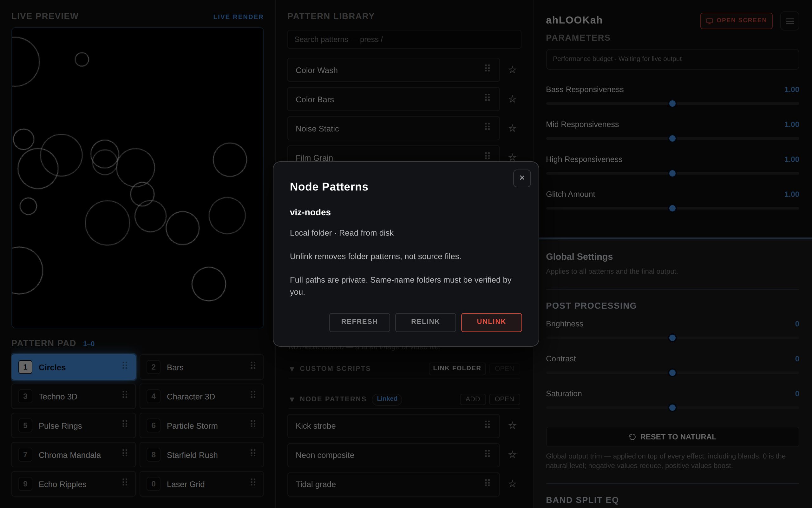Viewport: 812px width, 508px height.
Task: Click Open in Node Patterns header
Action: 504,399
